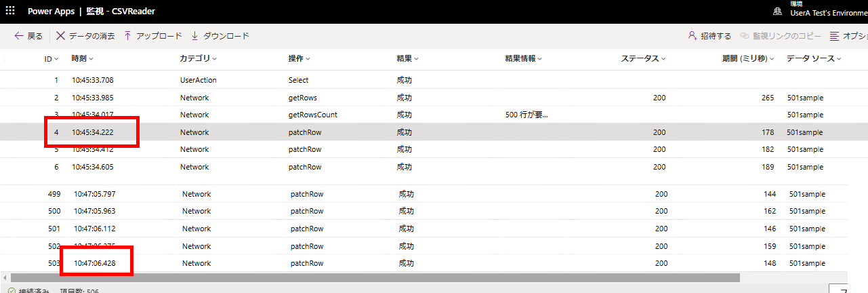The width and height of the screenshot is (868, 293).
Task: Click the back arrow 戻る icon
Action: tap(19, 36)
